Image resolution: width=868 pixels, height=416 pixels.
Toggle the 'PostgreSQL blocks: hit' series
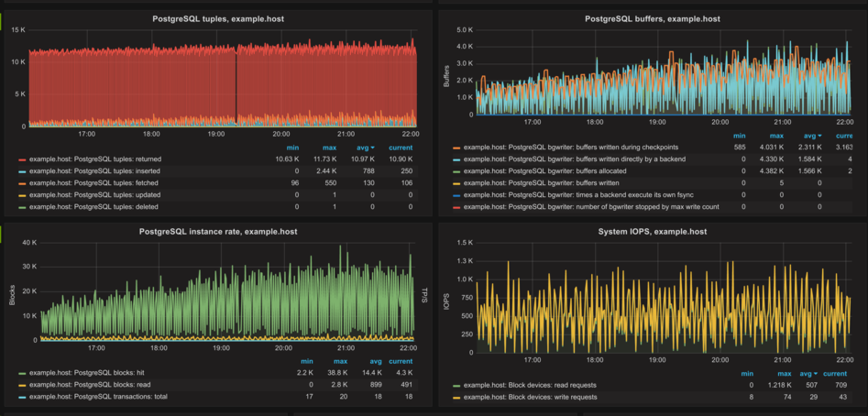(86, 374)
